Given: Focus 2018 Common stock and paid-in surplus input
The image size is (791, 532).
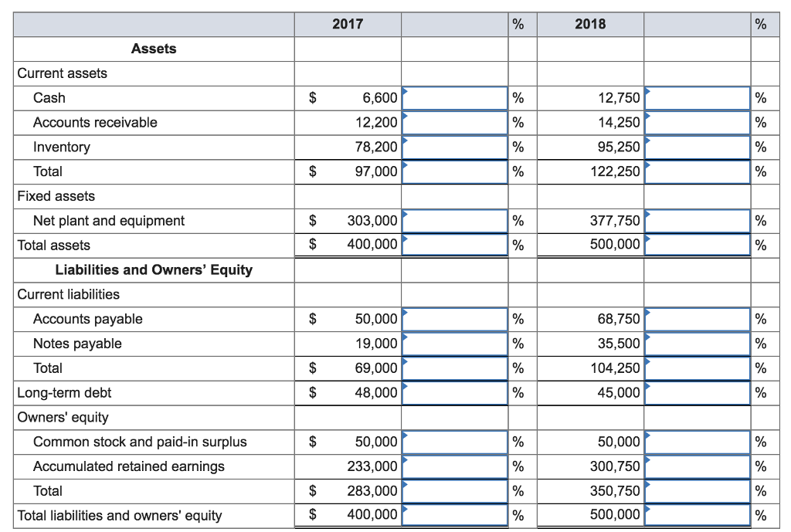Looking at the screenshot, I should tap(698, 442).
